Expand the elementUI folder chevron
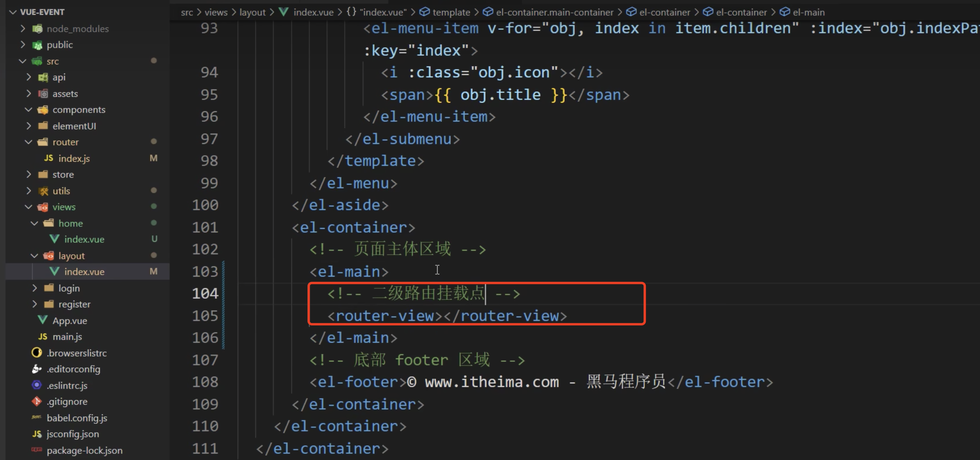The width and height of the screenshot is (980, 460). (29, 126)
